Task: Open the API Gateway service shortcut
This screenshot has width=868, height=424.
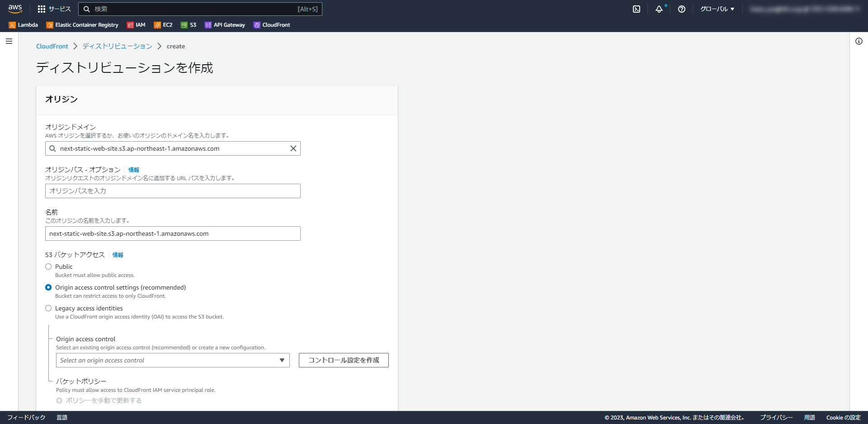Action: tap(225, 25)
